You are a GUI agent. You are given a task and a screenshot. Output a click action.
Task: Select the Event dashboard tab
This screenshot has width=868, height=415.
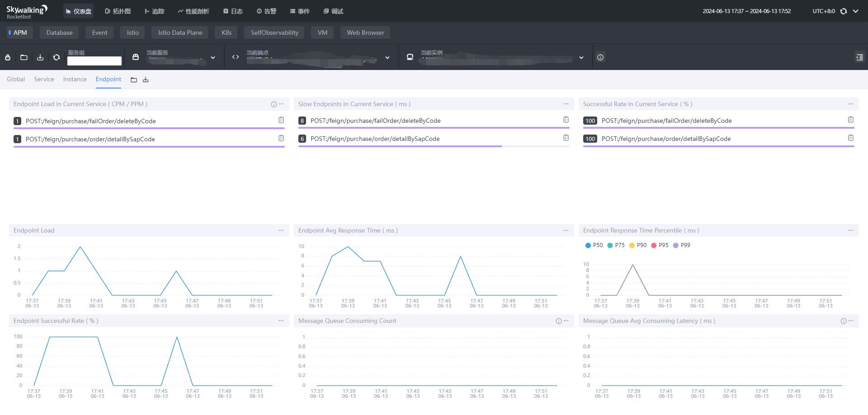click(99, 33)
